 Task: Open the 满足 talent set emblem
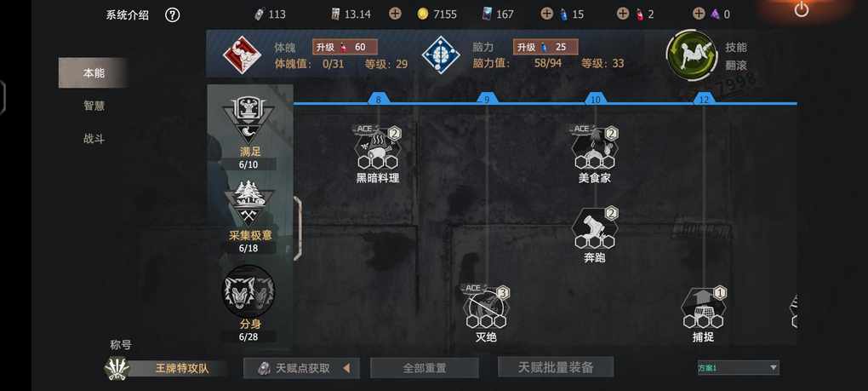(x=248, y=119)
